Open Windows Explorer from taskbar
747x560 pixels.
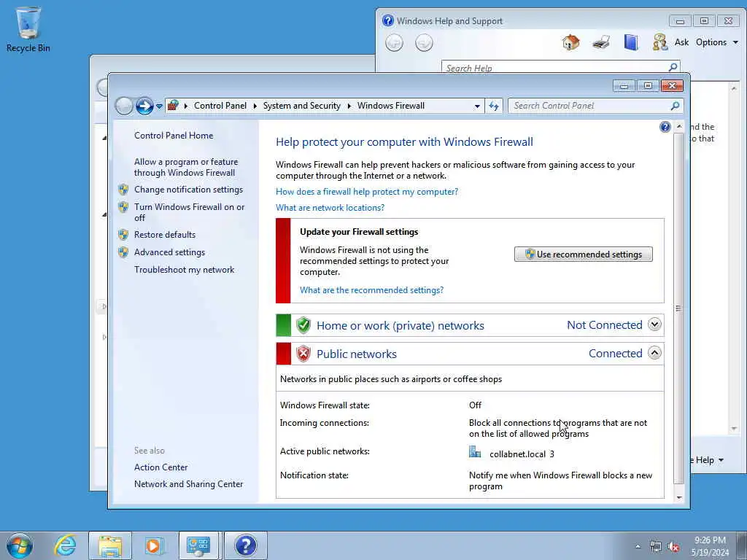[110, 545]
